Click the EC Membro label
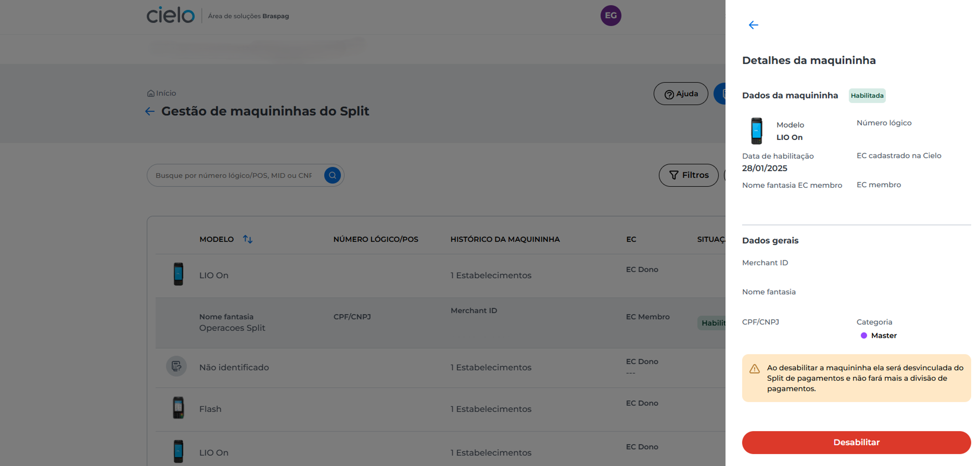The image size is (980, 466). (x=647, y=317)
